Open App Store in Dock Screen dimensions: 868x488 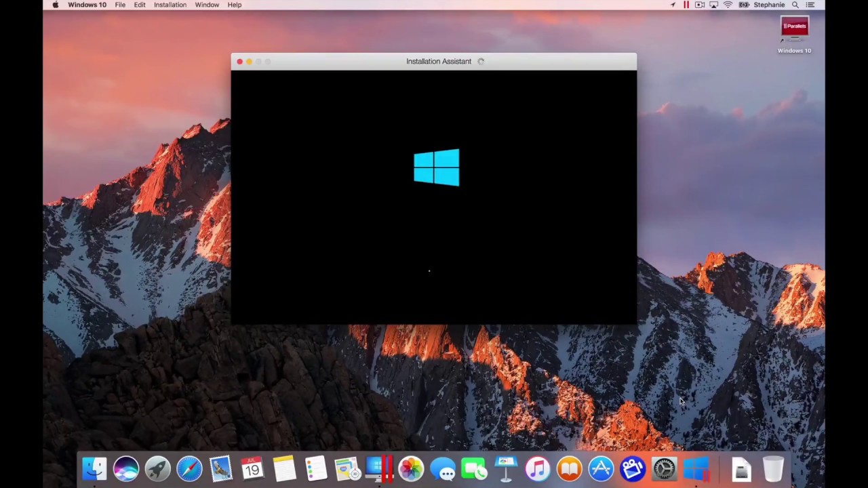click(601, 469)
